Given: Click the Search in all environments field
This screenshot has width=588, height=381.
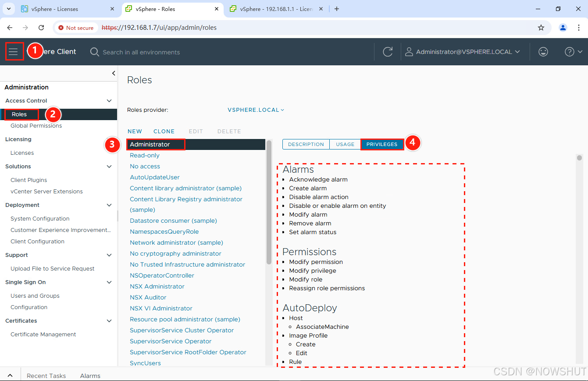Looking at the screenshot, I should point(141,52).
